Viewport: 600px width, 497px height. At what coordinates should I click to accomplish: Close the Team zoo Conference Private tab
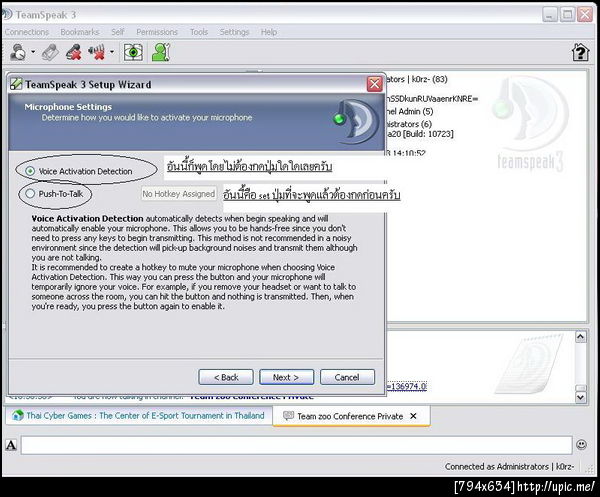pos(413,416)
